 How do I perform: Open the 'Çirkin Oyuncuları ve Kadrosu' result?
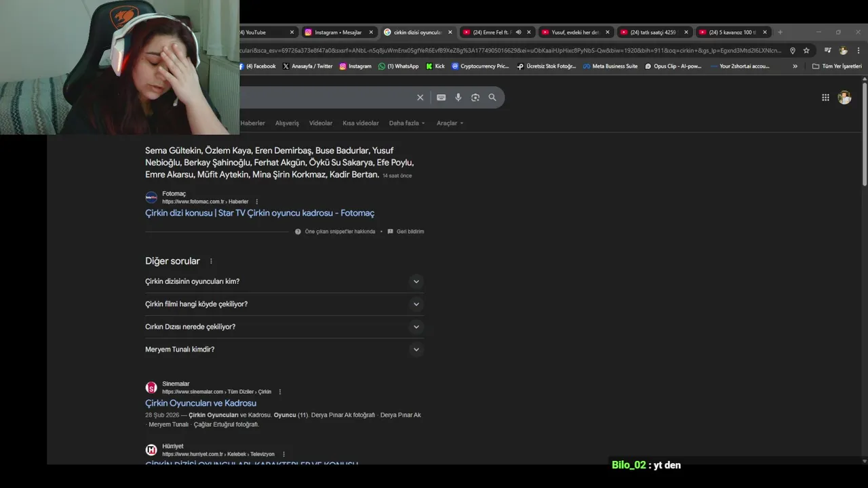(x=201, y=403)
